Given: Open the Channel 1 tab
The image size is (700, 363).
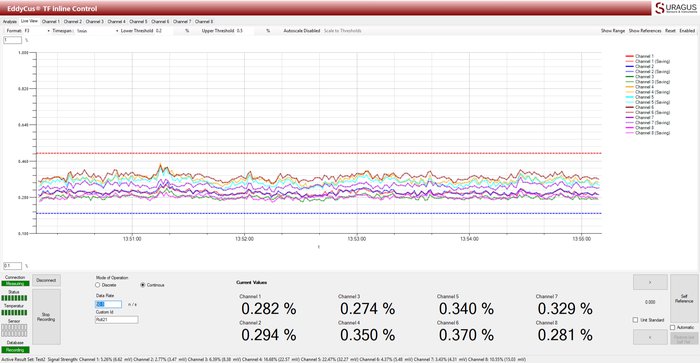Looking at the screenshot, I should pos(50,21).
